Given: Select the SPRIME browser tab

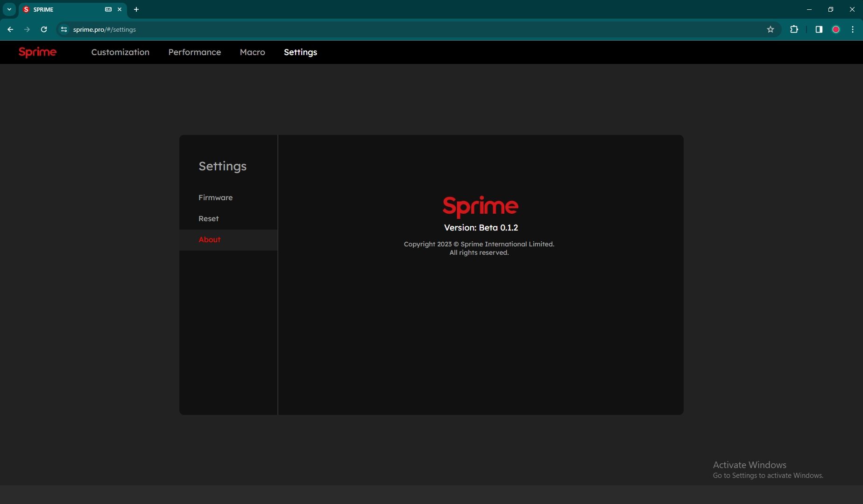Looking at the screenshot, I should point(73,9).
